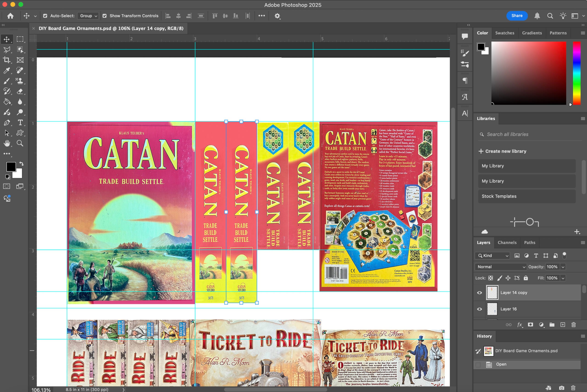
Task: Uncheck Show Transform Controls
Action: pyautogui.click(x=105, y=16)
